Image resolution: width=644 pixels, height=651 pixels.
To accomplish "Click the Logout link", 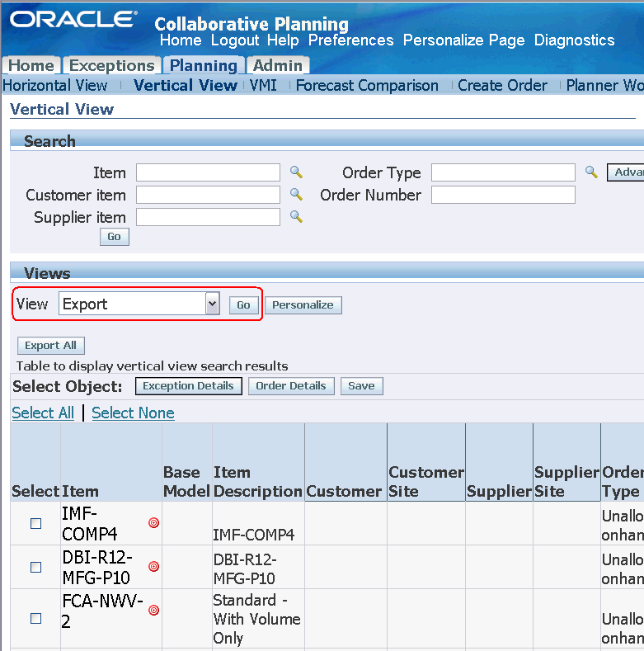I will 235,40.
